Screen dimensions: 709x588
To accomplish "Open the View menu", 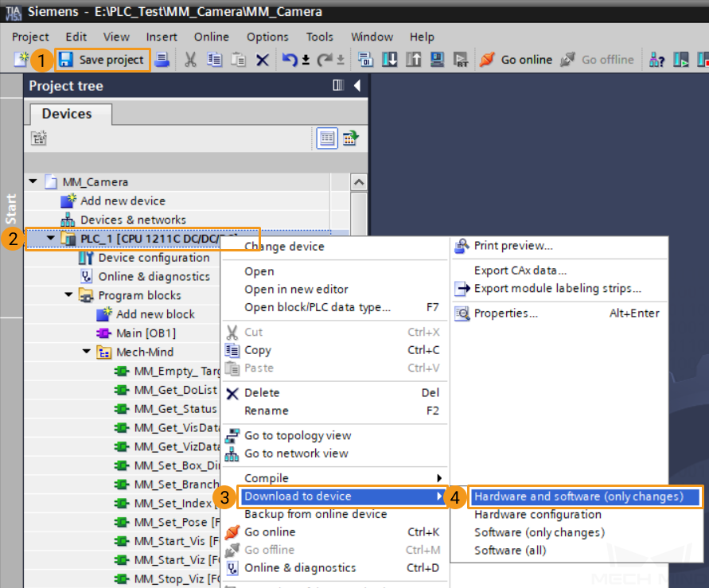I will 116,37.
